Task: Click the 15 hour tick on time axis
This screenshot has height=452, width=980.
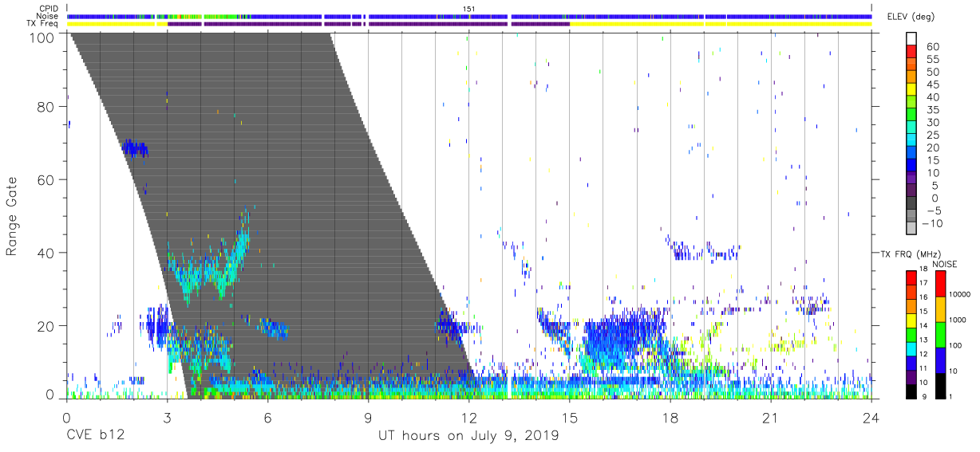Action: pyautogui.click(x=570, y=417)
